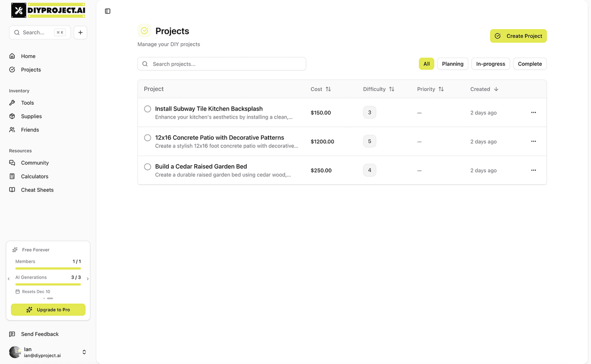Open the actions menu for the Garden Bed project
The width and height of the screenshot is (591, 364).
pos(533,170)
